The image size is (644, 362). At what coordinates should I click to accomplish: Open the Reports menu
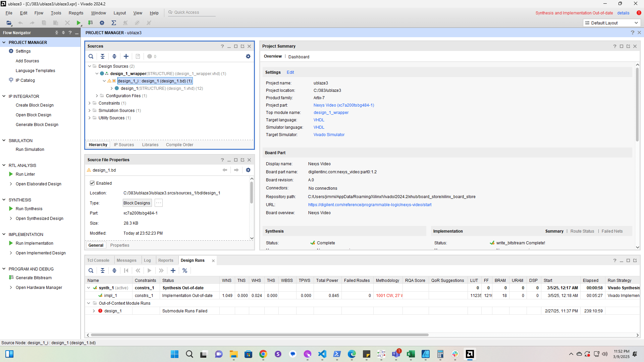76,13
